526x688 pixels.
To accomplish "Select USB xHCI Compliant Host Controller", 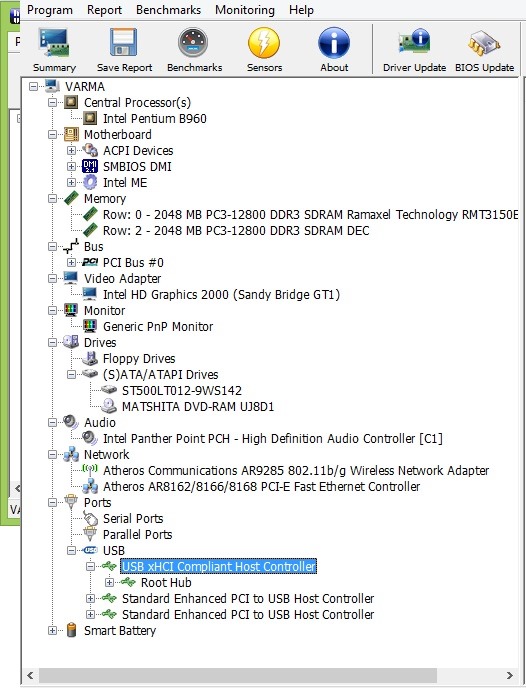I will click(x=218, y=566).
